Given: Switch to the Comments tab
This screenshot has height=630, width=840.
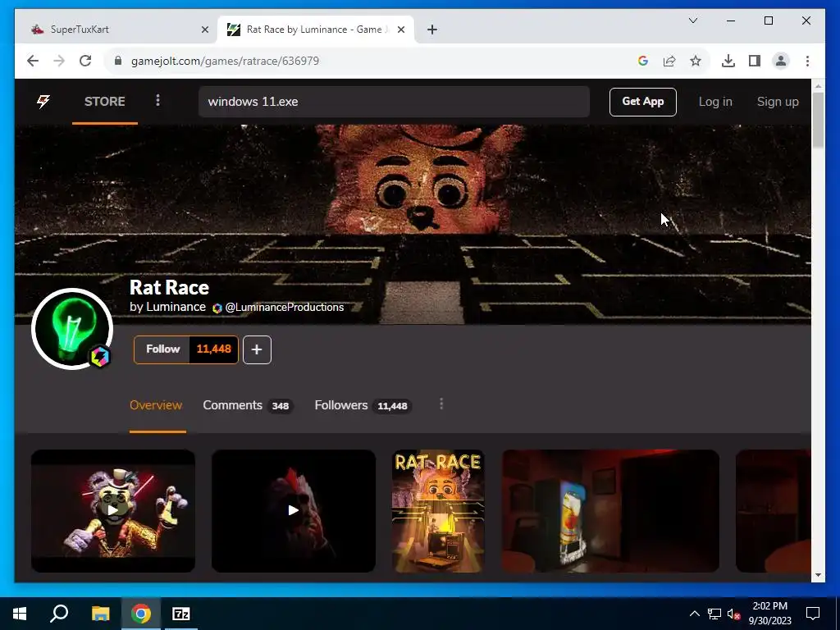Looking at the screenshot, I should [247, 405].
